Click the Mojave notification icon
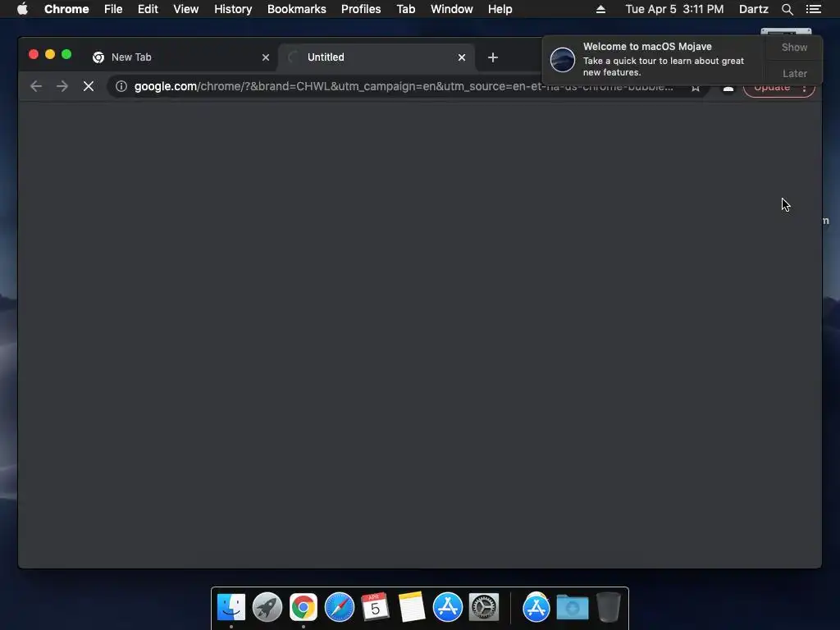Image resolution: width=840 pixels, height=630 pixels. pyautogui.click(x=563, y=59)
